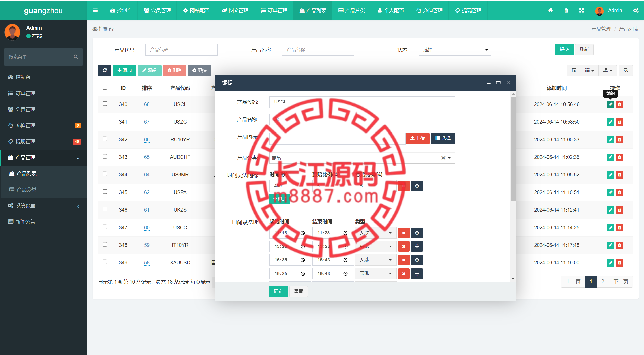Go to page 2 of the table
The width and height of the screenshot is (644, 355).
603,281
